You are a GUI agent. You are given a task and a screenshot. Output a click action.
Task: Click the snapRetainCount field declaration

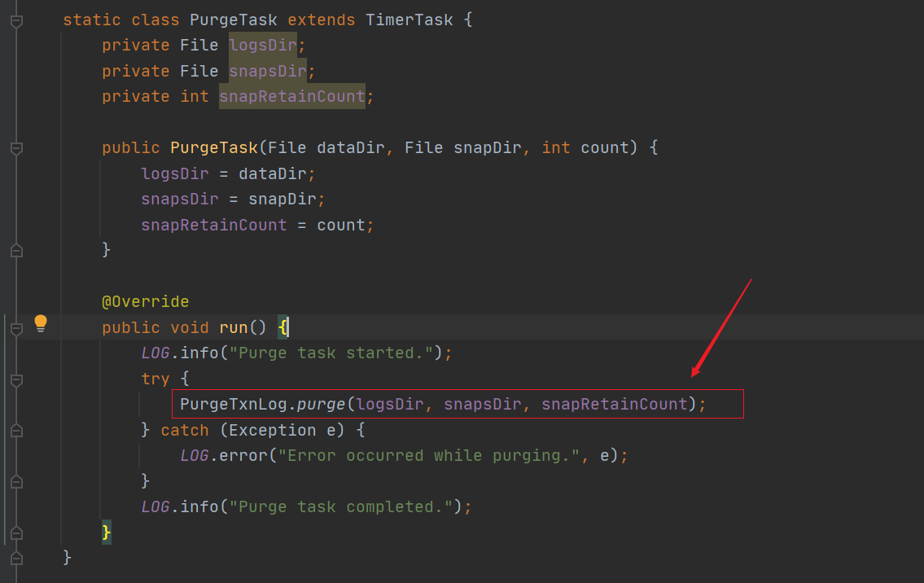[292, 97]
